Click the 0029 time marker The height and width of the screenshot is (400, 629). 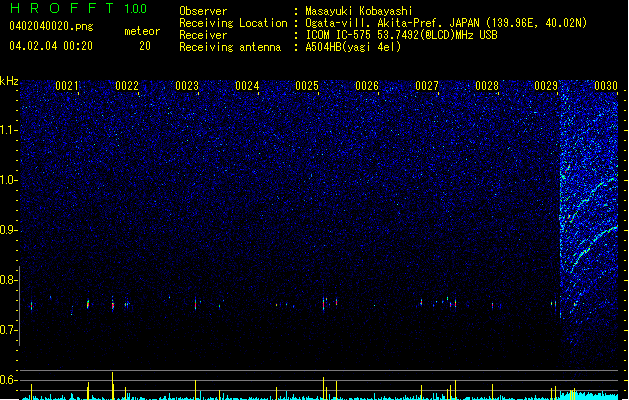546,86
